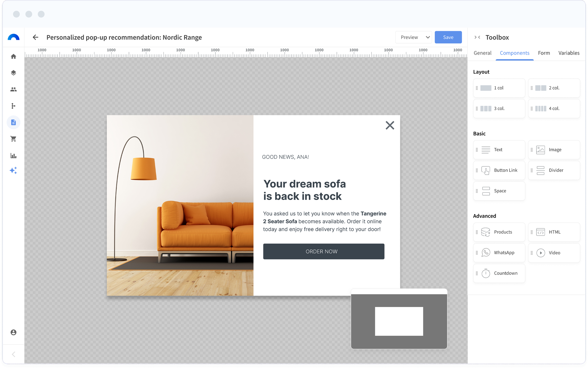Open the Form tab
The image size is (588, 373).
(544, 53)
